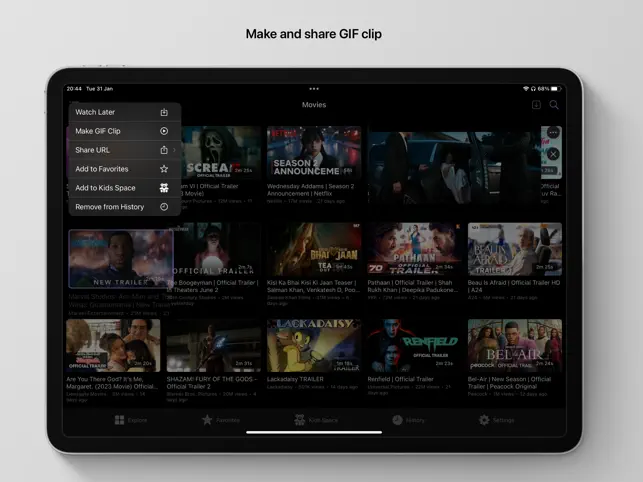
Task: Open Kisi Ka Bhai Kisi Ki Jaan teaser thumbnail
Action: pos(314,249)
